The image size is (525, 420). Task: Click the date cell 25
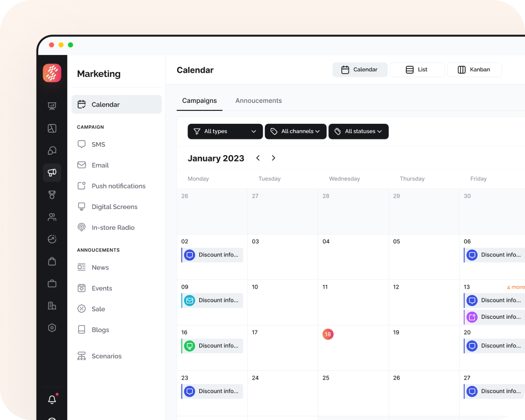(353, 394)
